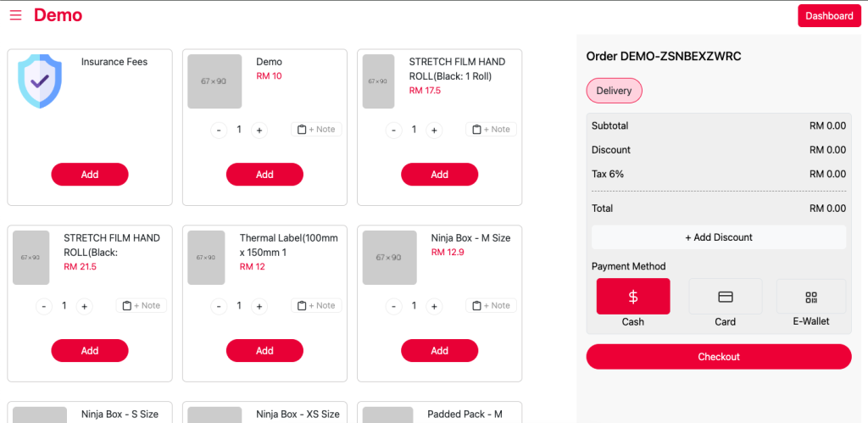
Task: Click the Insurance Fees shield icon
Action: (40, 81)
